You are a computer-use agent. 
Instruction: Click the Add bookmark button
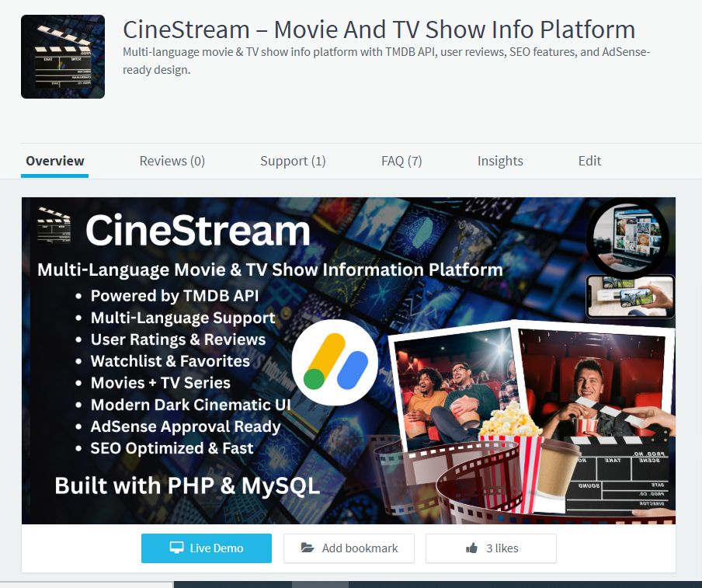tap(349, 548)
